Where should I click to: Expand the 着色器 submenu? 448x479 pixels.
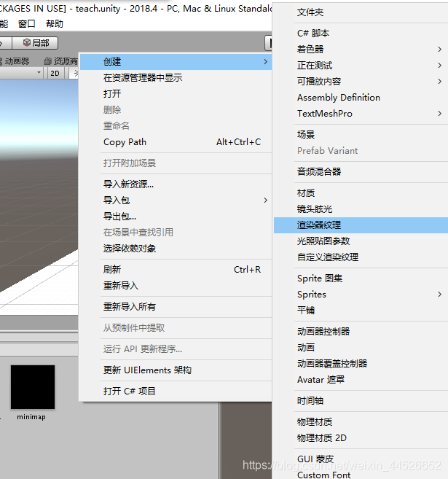pyautogui.click(x=361, y=49)
